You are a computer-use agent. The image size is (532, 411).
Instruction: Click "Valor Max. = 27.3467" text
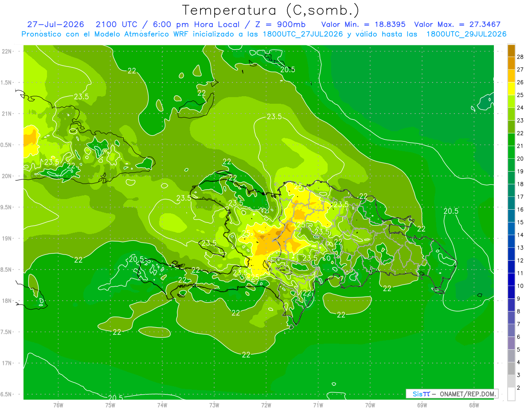point(458,24)
